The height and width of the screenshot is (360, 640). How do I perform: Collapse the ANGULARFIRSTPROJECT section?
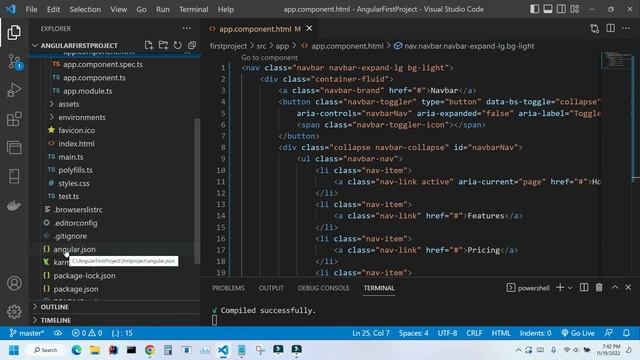tap(79, 45)
